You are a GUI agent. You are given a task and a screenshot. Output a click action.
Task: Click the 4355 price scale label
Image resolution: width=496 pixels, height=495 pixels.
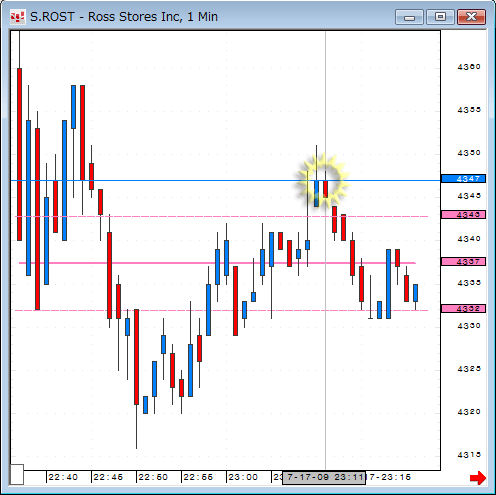[x=469, y=110]
